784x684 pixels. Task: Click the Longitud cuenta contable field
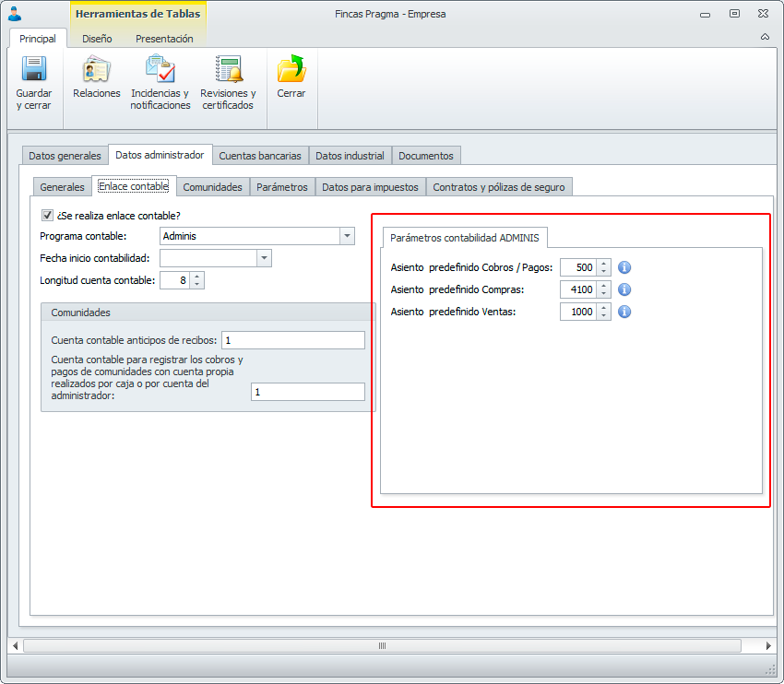[x=175, y=280]
